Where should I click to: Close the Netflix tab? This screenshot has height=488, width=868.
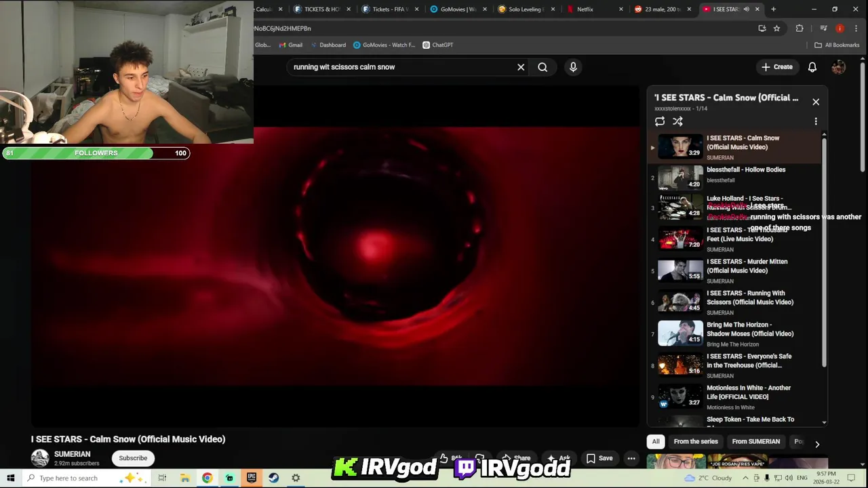point(621,9)
